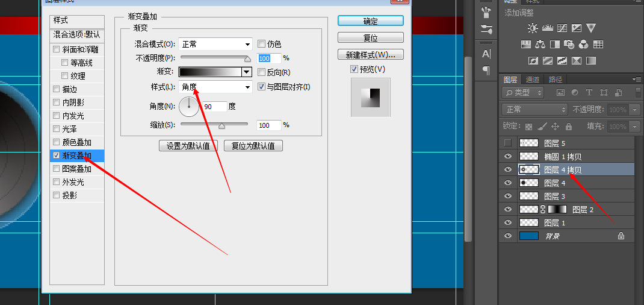Click 复位为默认值 button
This screenshot has width=644, height=305.
click(253, 145)
